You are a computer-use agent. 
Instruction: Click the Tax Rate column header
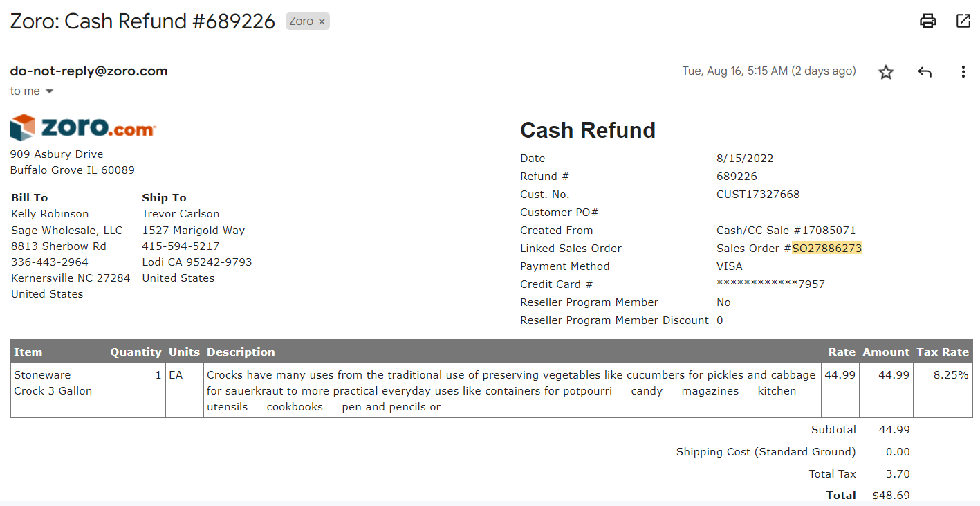pos(943,352)
